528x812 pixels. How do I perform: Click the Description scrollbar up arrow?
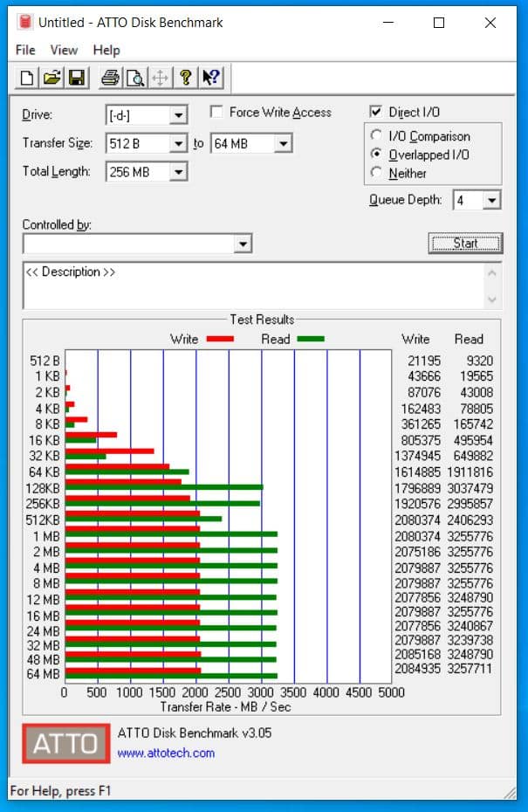point(492,273)
